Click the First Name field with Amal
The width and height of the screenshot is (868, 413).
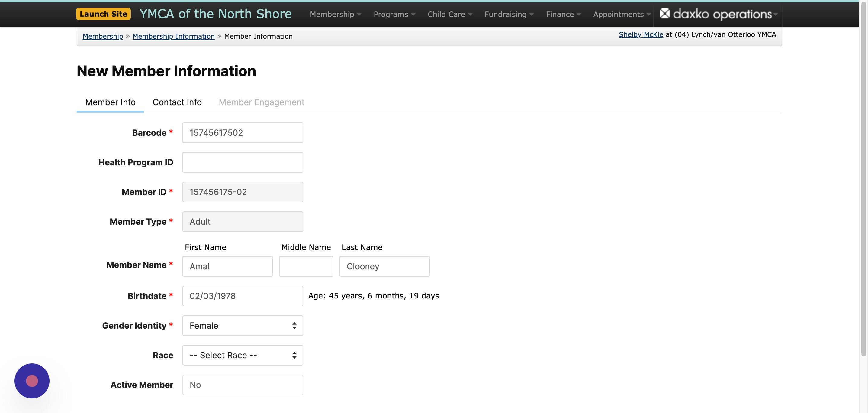227,266
